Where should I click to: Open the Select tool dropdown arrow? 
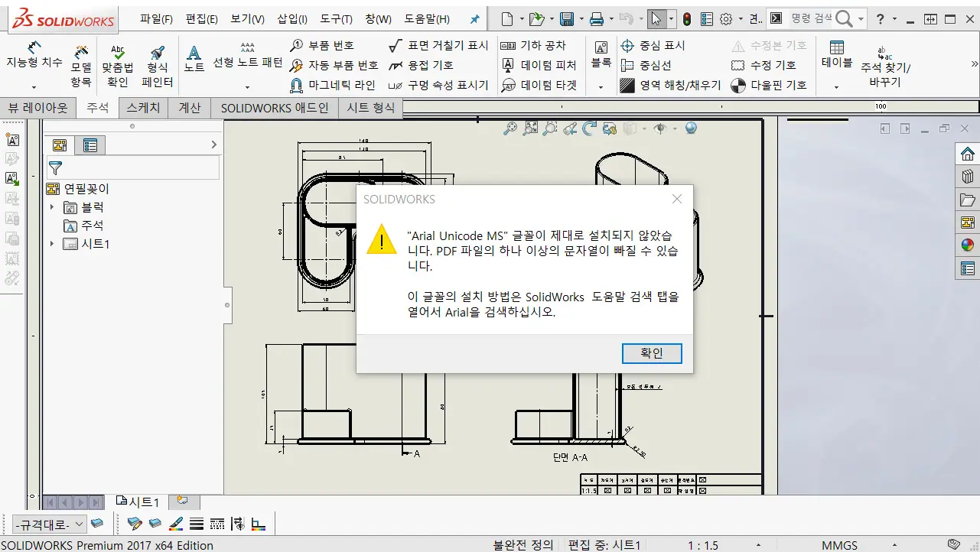[x=672, y=19]
